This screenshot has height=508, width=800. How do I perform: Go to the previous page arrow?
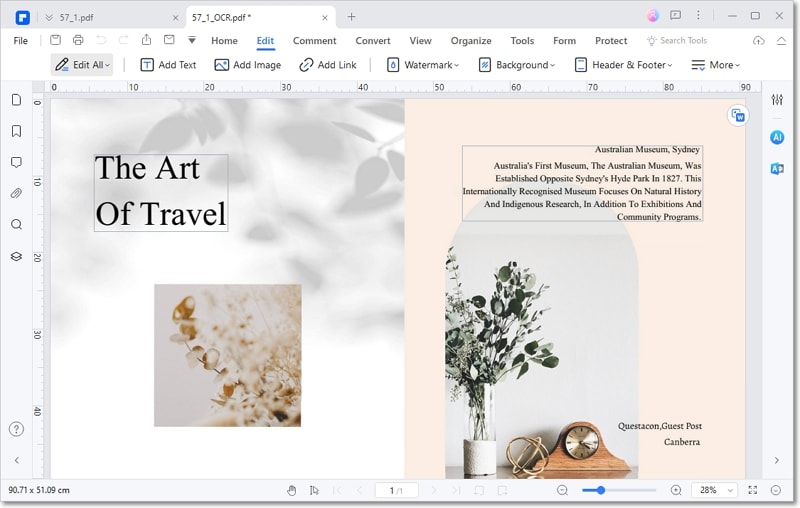click(359, 491)
